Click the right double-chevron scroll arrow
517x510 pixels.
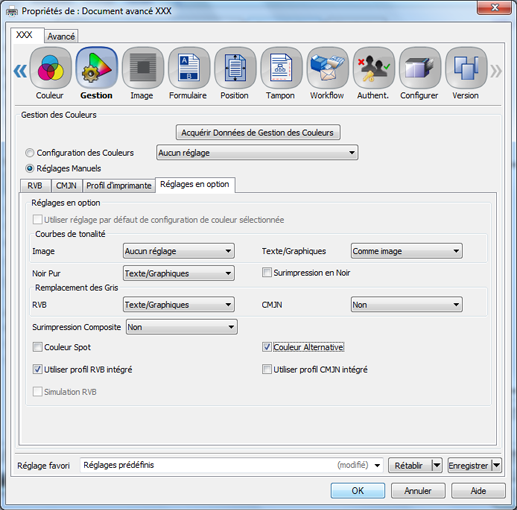click(x=496, y=71)
